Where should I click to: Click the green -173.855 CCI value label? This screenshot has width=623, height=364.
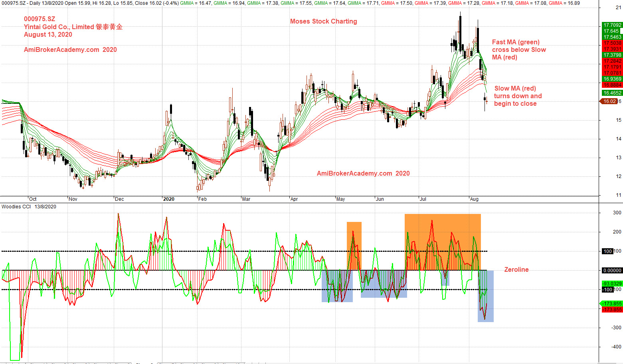click(x=612, y=304)
